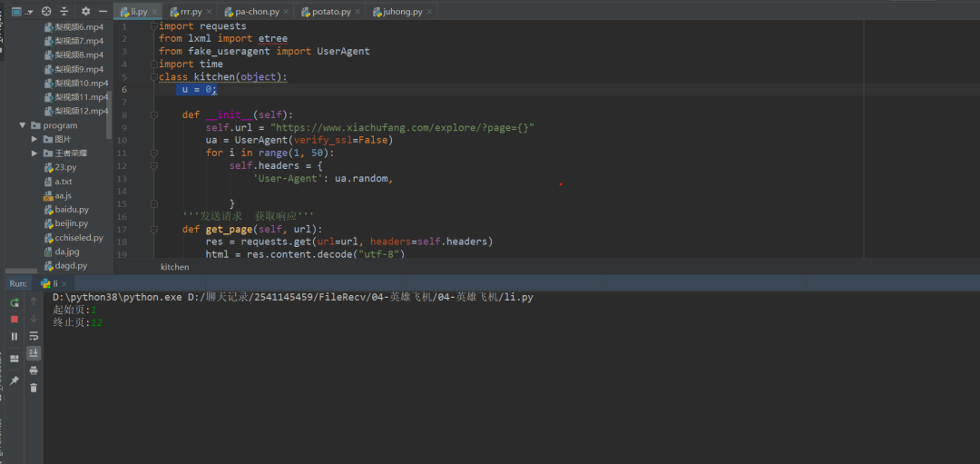This screenshot has width=980, height=464.
Task: Switch to the potato.py tab
Action: [x=326, y=12]
